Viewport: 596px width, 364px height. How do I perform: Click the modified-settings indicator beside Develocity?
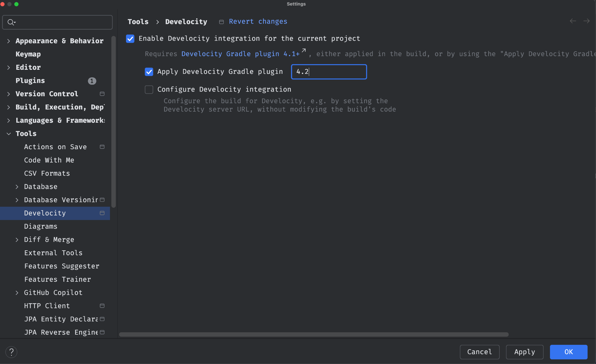[x=102, y=213]
